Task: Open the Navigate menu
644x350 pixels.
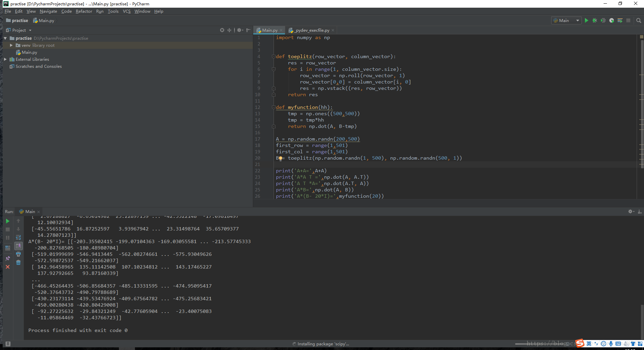Action: pos(48,11)
